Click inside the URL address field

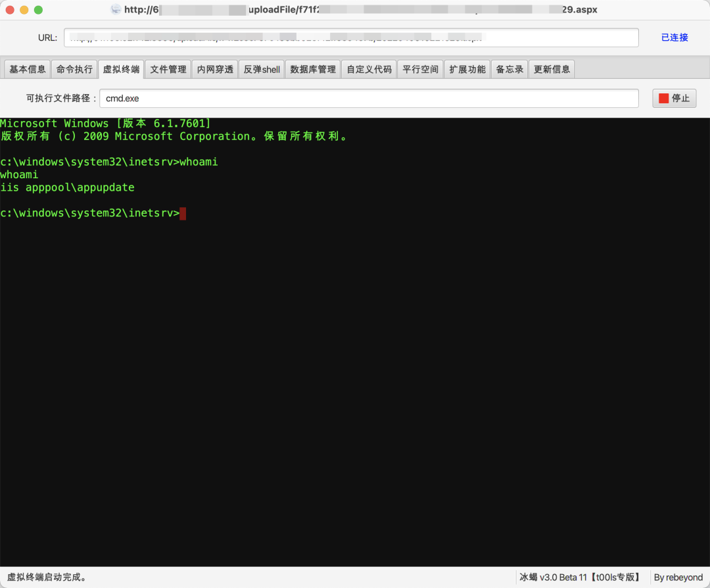[x=350, y=37]
